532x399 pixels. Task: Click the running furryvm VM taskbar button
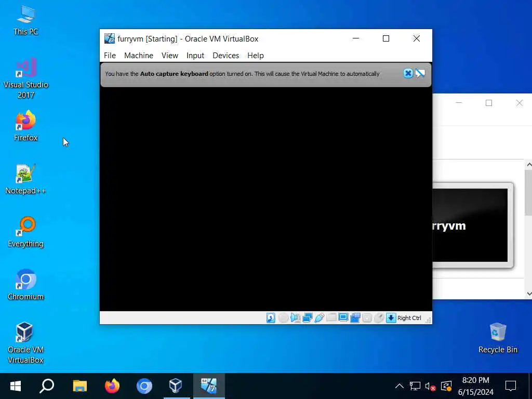209,386
